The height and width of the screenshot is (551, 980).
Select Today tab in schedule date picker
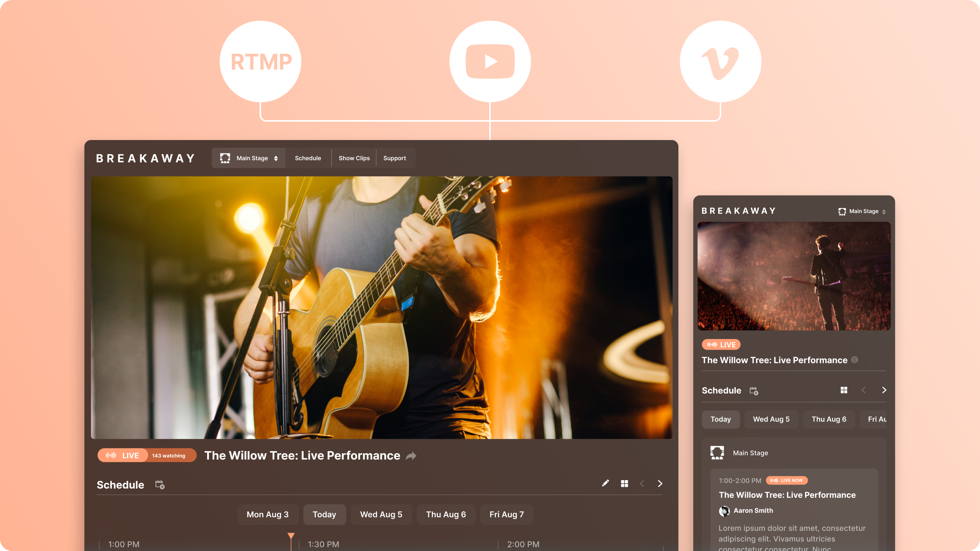click(324, 514)
